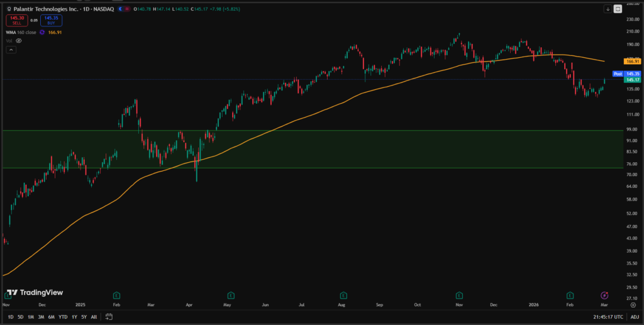The width and height of the screenshot is (644, 325).
Task: Click the pink indicator icon beside NASDAQ
Action: point(128,9)
